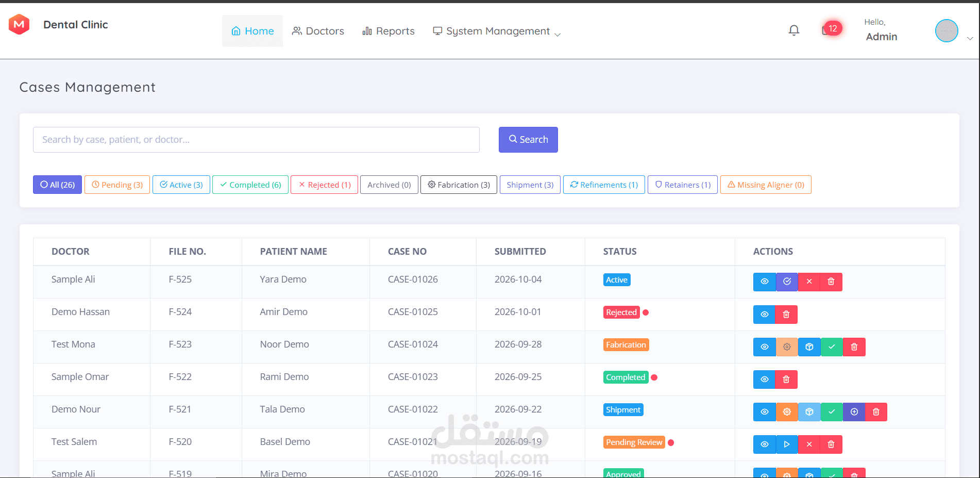Image resolution: width=980 pixels, height=478 pixels.
Task: Mark CASE-01024 complete with green check
Action: [832, 347]
